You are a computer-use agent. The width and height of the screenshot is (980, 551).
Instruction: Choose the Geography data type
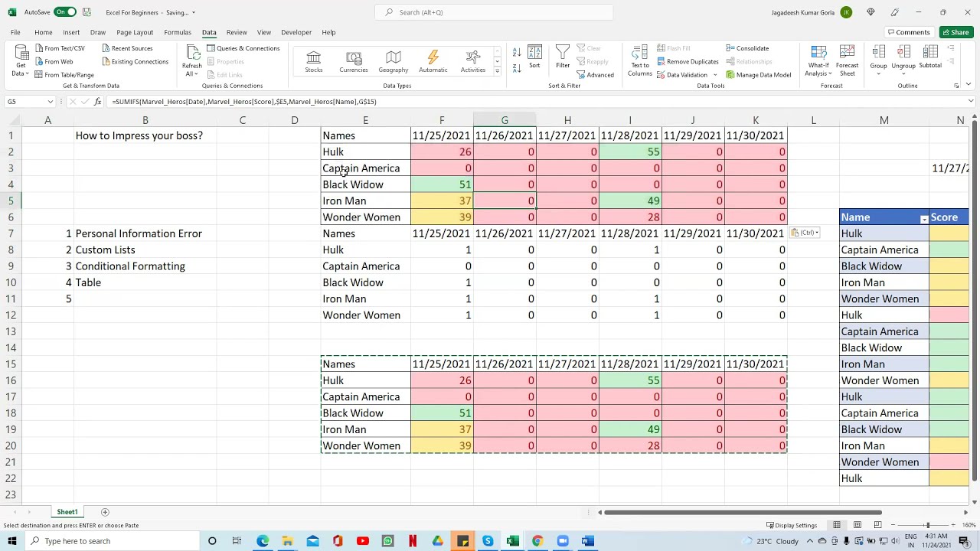pyautogui.click(x=393, y=62)
